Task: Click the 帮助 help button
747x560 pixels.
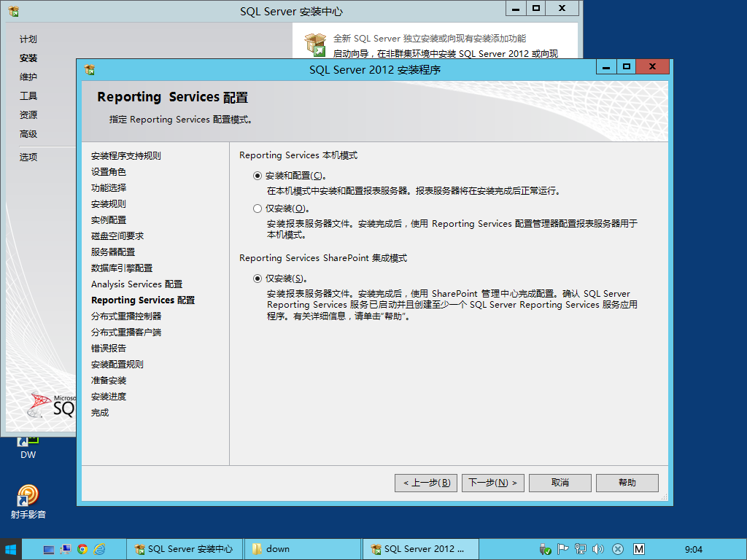Action: click(x=627, y=483)
